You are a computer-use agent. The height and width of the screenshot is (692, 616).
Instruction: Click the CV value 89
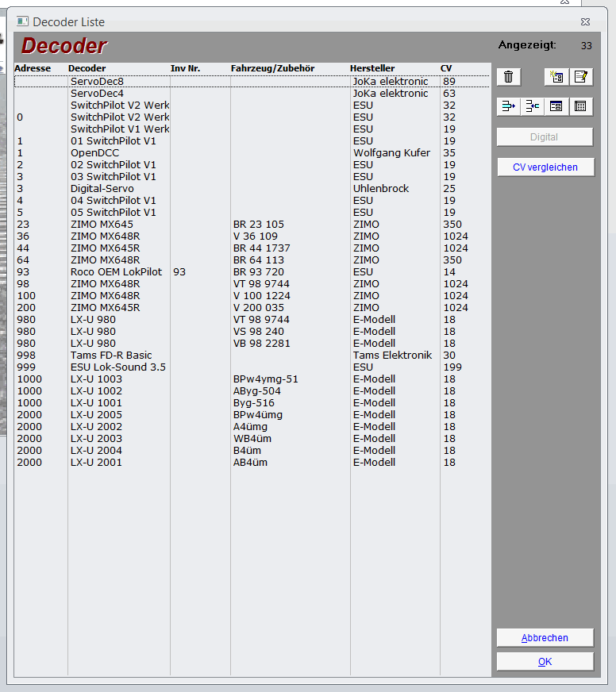(x=449, y=82)
